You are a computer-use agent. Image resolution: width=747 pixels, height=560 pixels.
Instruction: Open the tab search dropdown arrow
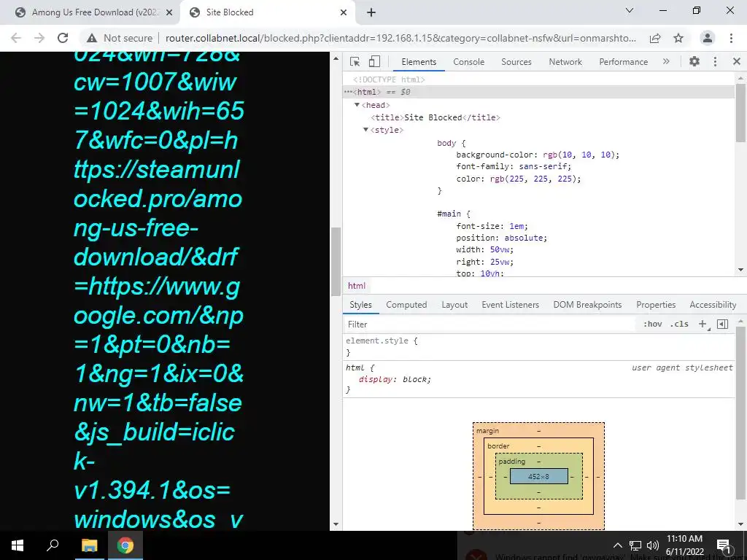[630, 10]
